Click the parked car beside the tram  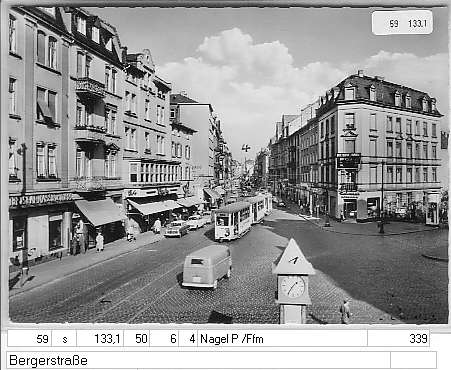coord(177,229)
